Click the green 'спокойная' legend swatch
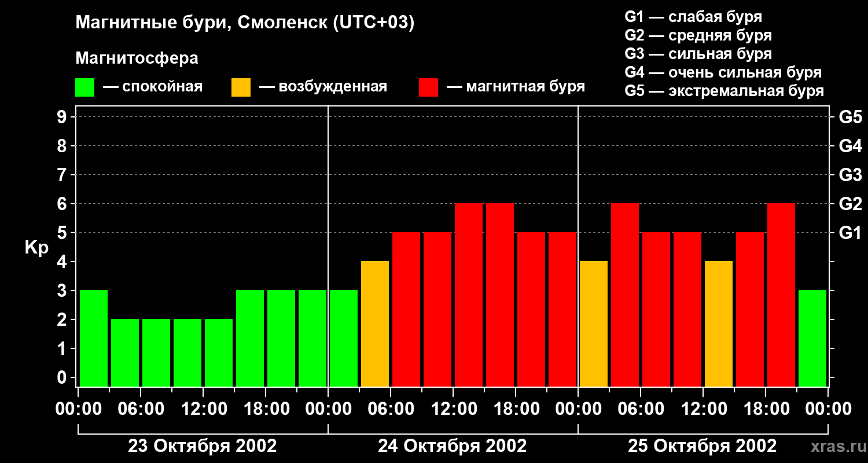 click(84, 87)
